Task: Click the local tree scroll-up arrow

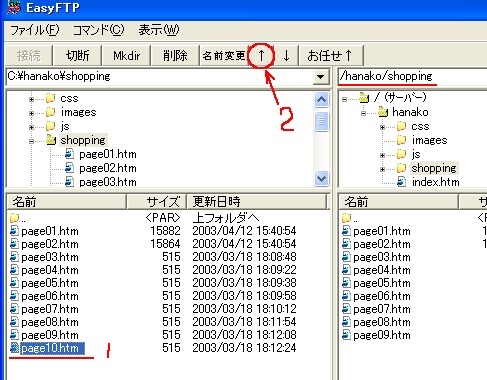Action: 321,100
